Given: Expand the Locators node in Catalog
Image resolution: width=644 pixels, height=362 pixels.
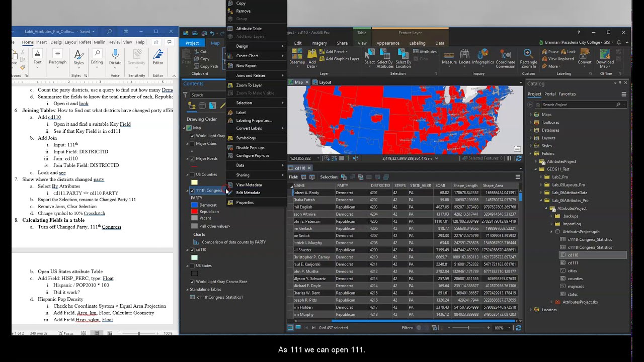Looking at the screenshot, I should pyautogui.click(x=531, y=310).
